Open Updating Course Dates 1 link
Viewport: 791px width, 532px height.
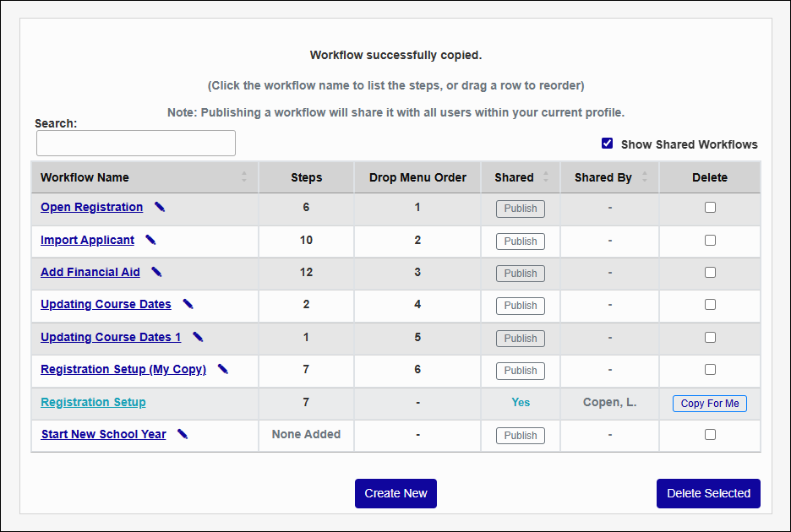(x=111, y=337)
